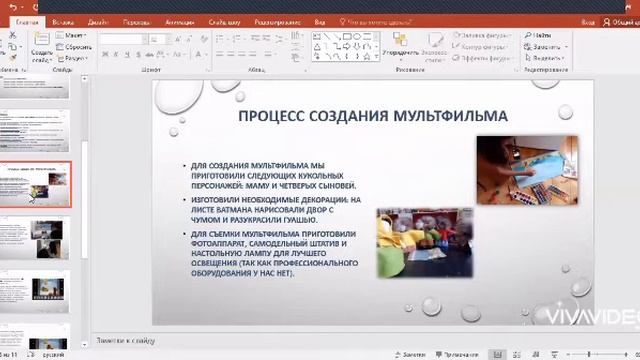This screenshot has height=360, width=640.
Task: Undo the last action in the title bar
Action: click(13, 7)
